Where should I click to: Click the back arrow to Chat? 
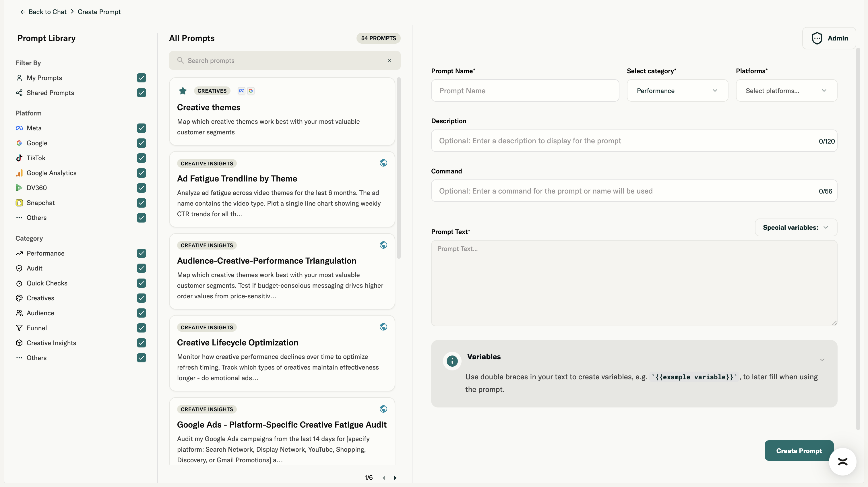tap(23, 12)
